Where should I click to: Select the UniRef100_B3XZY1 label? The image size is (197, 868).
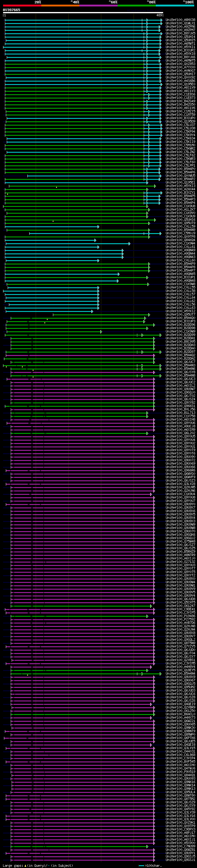click(180, 192)
